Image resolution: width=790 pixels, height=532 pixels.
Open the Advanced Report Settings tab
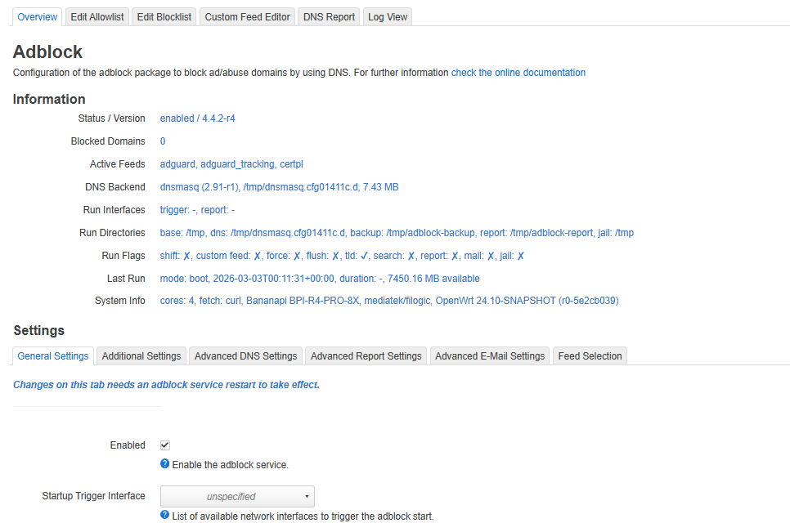(366, 356)
